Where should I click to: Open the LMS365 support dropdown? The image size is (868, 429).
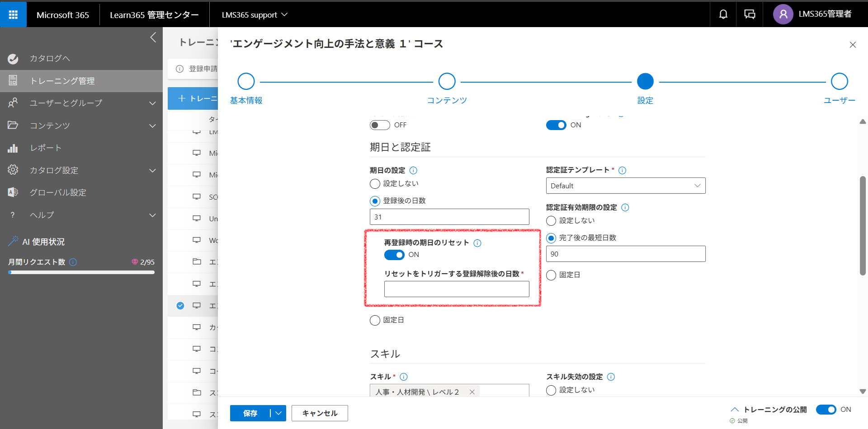point(255,14)
